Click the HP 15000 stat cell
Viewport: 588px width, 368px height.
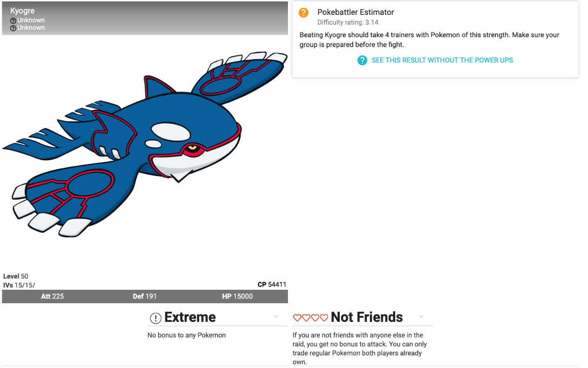pos(237,296)
